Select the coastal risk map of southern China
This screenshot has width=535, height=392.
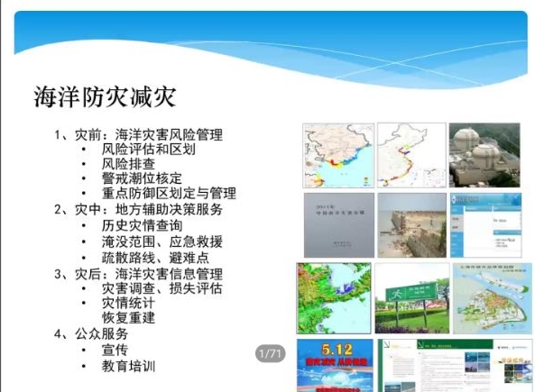[338, 155]
